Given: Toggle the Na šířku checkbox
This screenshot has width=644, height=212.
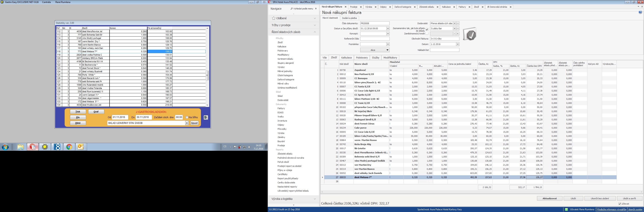Looking at the screenshot, I should tap(187, 117).
